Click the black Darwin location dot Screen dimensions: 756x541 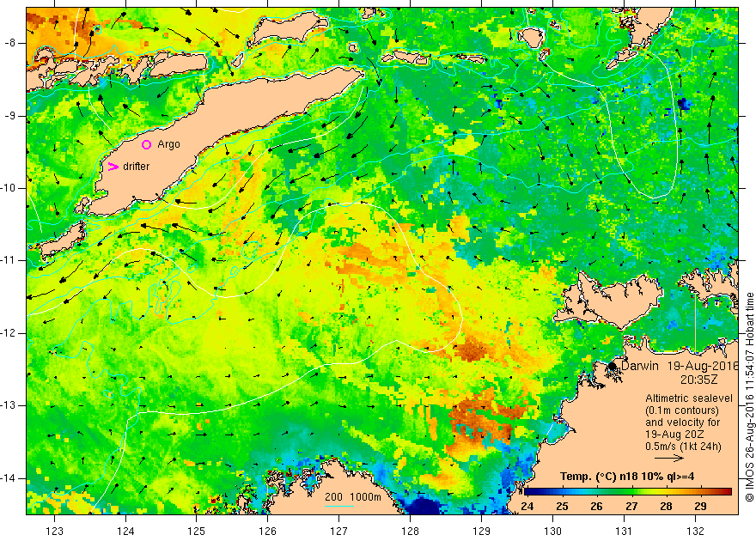613,366
